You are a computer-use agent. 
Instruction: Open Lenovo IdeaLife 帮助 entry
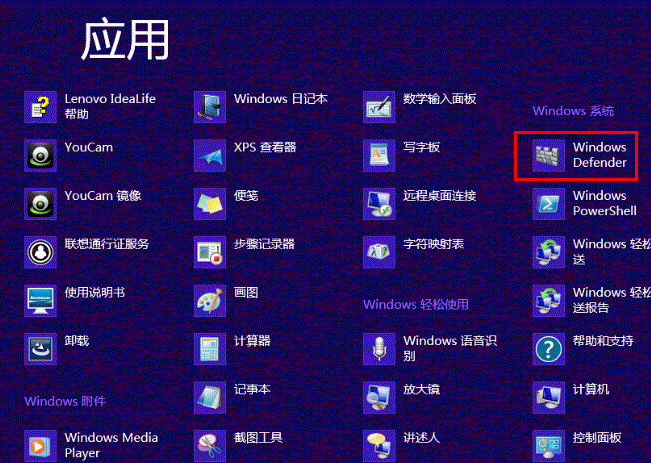click(x=90, y=107)
